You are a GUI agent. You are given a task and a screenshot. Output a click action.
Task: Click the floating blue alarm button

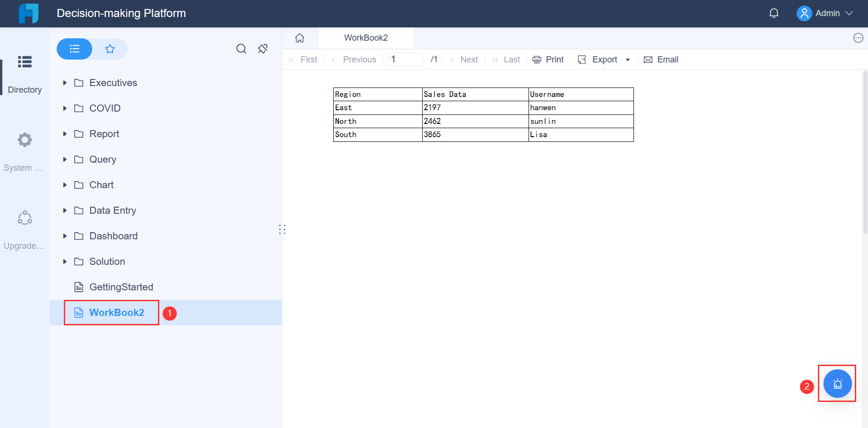[x=837, y=384]
